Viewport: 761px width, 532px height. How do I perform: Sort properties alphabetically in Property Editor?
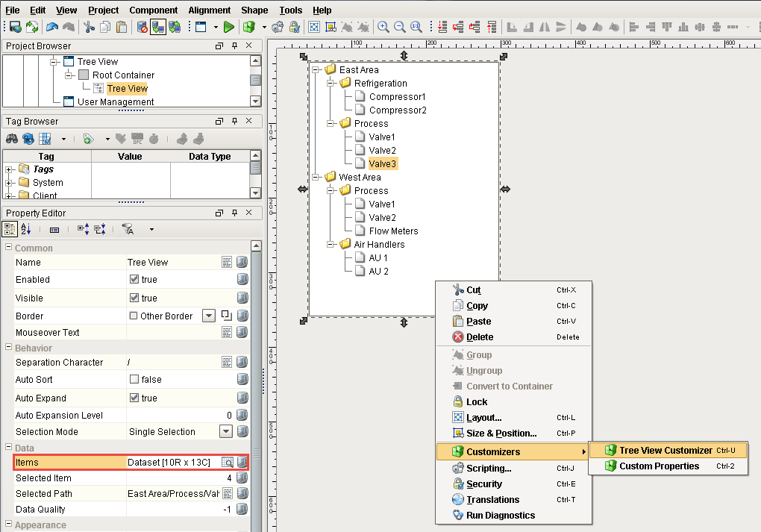pyautogui.click(x=26, y=228)
